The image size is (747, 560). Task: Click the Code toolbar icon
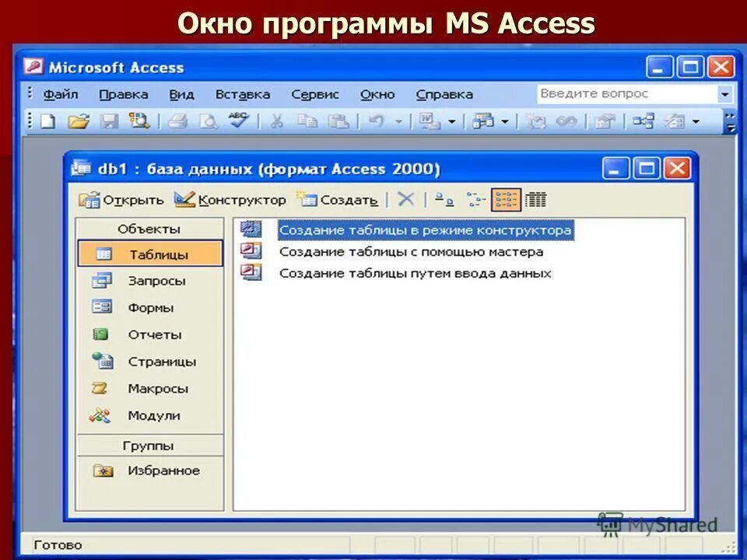coord(537,122)
